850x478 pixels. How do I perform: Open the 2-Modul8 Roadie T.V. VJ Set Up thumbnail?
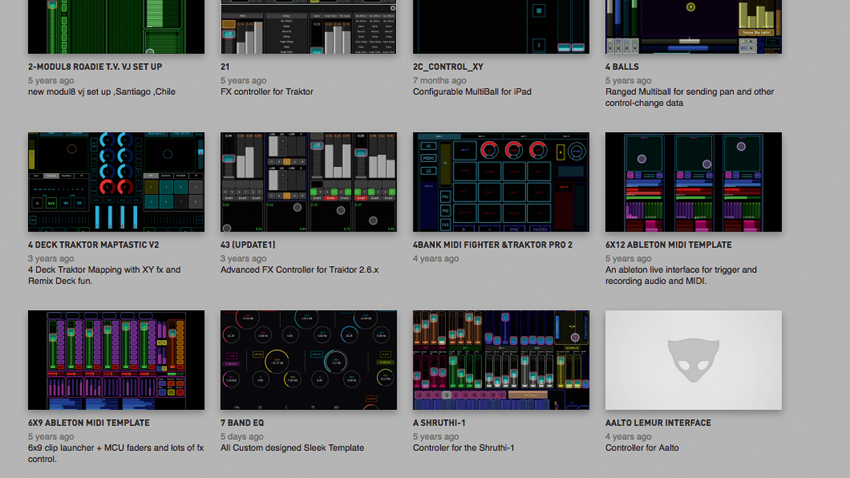[116, 27]
